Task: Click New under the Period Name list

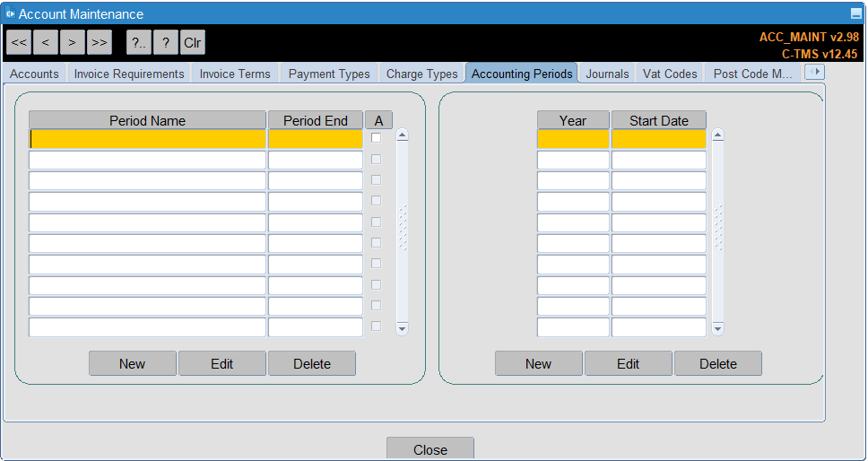Action: [133, 363]
